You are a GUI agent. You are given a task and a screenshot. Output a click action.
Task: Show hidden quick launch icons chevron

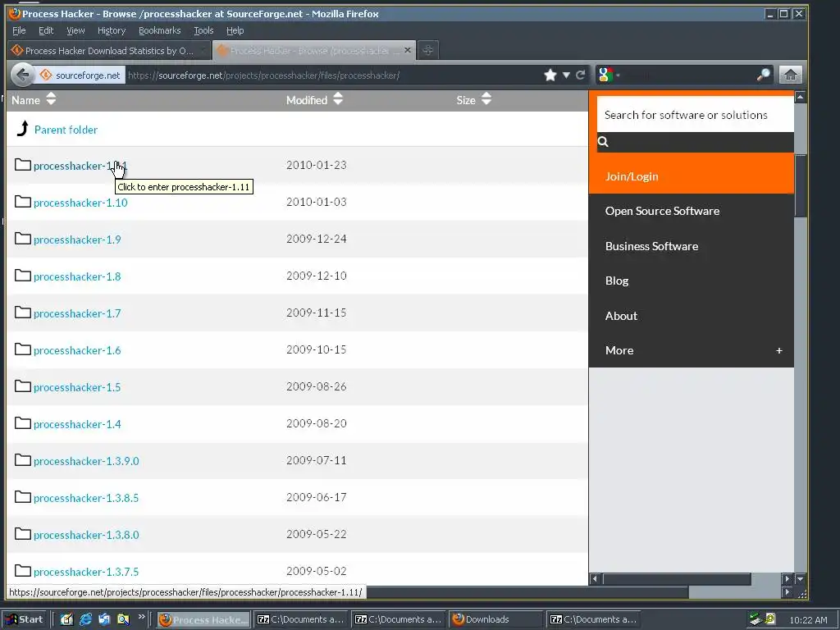[141, 617]
